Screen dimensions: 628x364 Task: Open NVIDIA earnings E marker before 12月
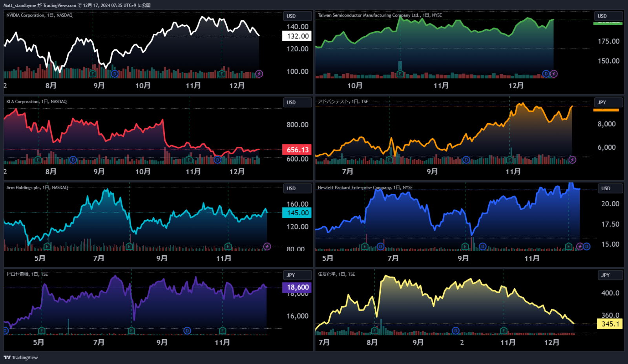click(222, 74)
